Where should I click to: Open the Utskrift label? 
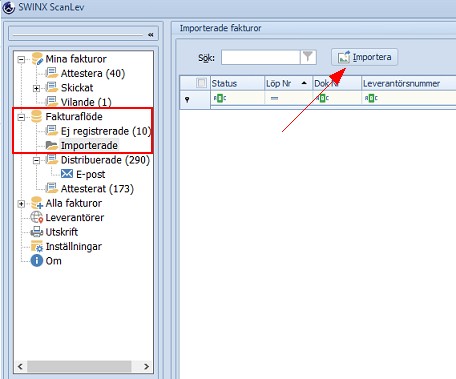tap(62, 232)
